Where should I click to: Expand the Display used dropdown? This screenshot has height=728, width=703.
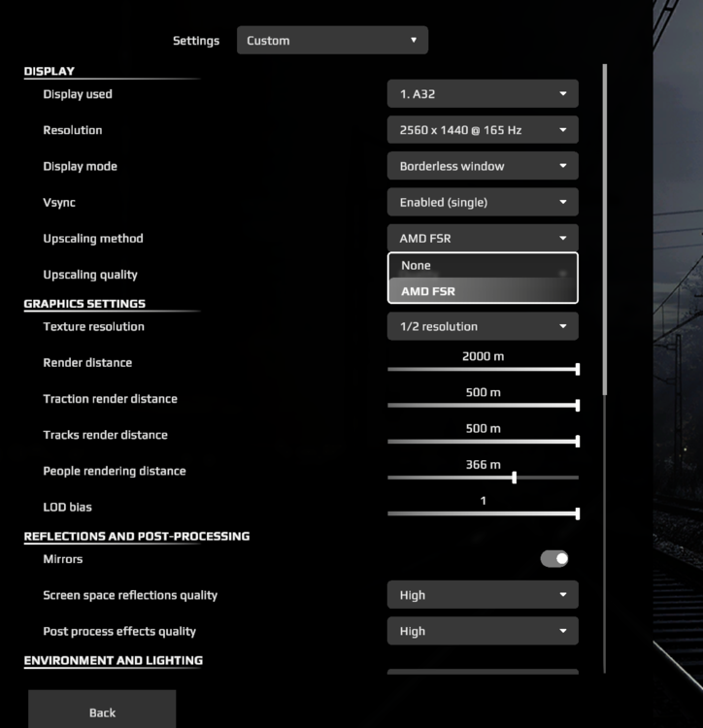pos(482,94)
